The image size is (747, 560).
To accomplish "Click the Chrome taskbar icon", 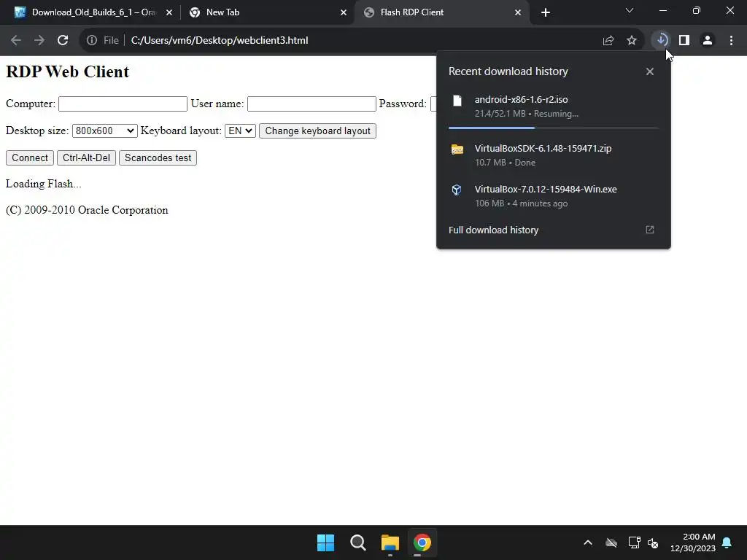I will pyautogui.click(x=422, y=542).
